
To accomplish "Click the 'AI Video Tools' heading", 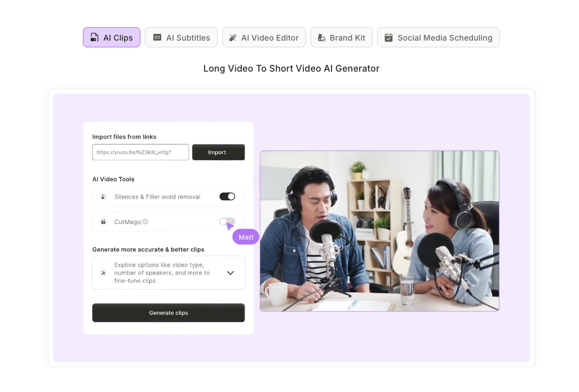I will click(113, 179).
